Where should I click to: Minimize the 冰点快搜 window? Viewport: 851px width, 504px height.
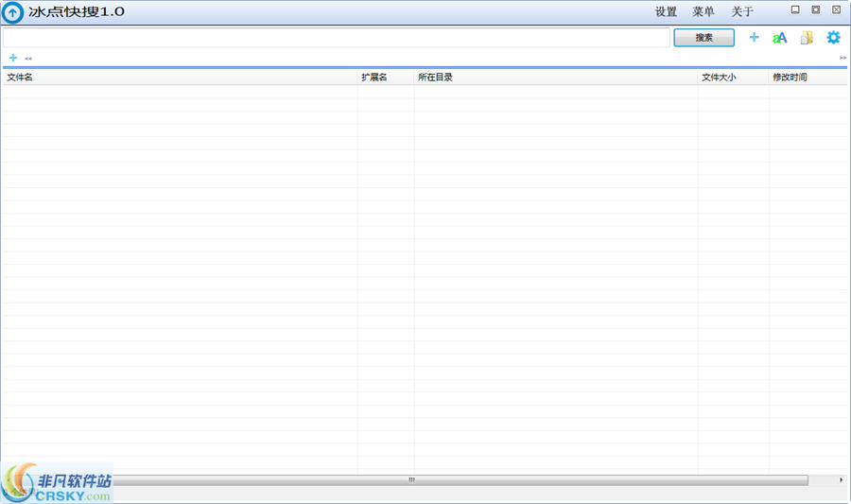(x=795, y=9)
